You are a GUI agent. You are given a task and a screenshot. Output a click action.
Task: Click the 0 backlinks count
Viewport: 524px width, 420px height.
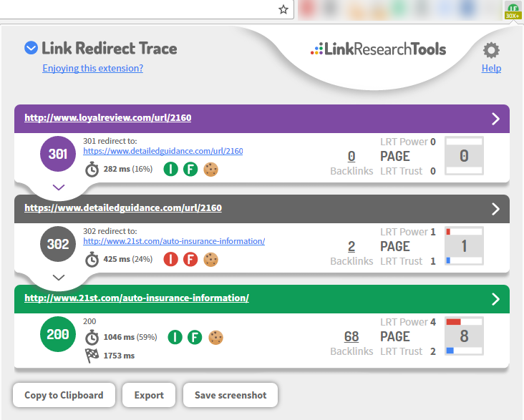tap(351, 156)
